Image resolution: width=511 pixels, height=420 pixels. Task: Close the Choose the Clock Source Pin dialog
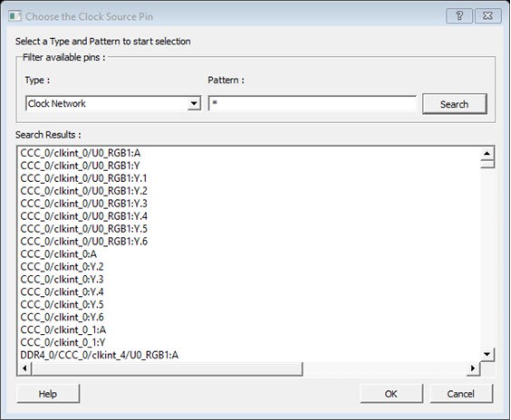click(487, 15)
